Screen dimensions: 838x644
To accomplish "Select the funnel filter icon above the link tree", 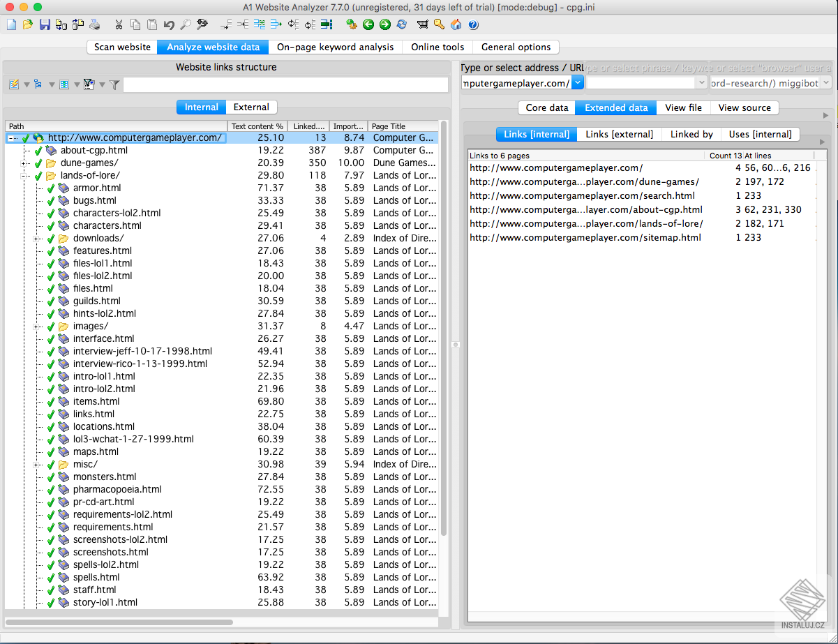I will click(114, 84).
